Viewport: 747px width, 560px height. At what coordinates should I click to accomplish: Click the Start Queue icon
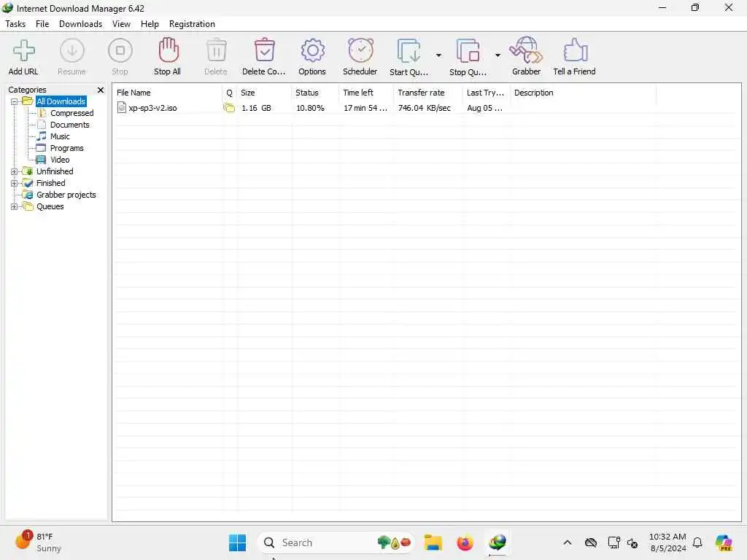coord(409,51)
